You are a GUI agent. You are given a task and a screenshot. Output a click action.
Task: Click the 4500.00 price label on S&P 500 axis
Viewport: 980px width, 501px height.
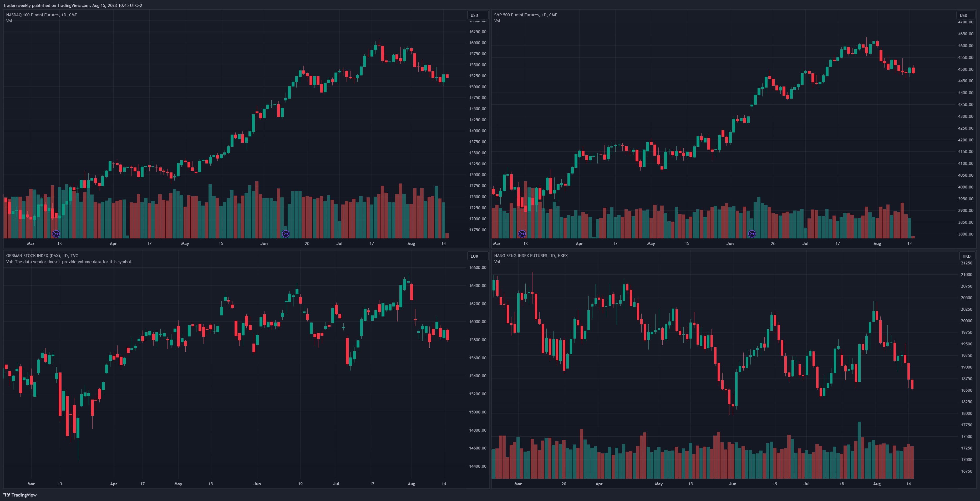click(966, 69)
